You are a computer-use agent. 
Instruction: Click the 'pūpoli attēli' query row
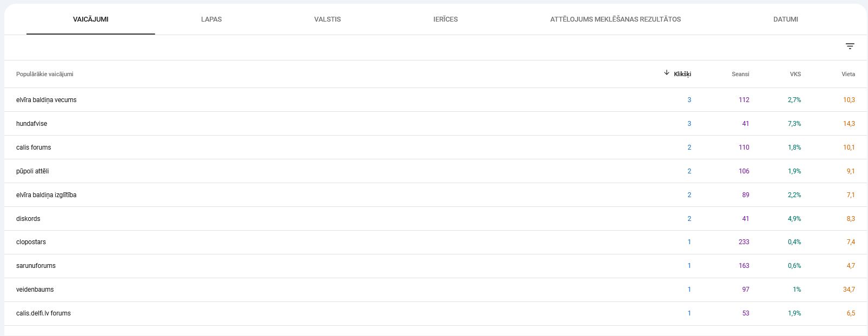(32, 171)
